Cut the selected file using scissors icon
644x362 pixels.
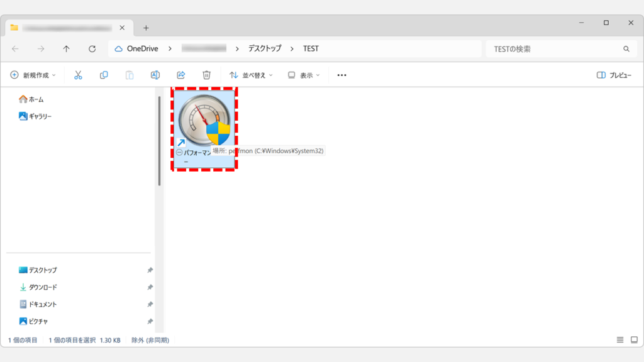[x=77, y=75]
